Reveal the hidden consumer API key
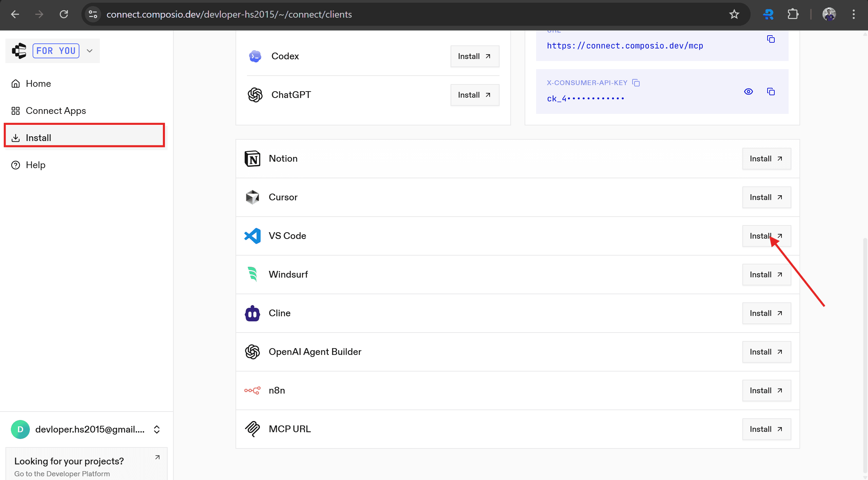868x480 pixels. [748, 92]
